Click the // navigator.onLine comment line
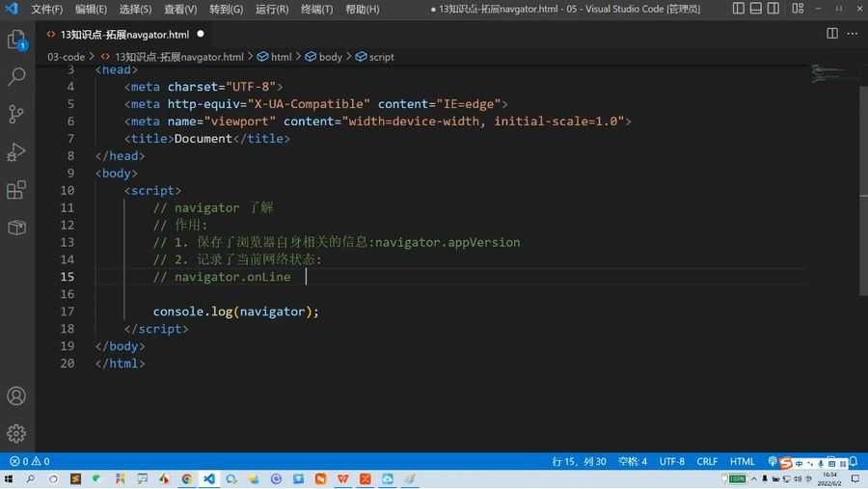The width and height of the screenshot is (868, 489). click(222, 277)
